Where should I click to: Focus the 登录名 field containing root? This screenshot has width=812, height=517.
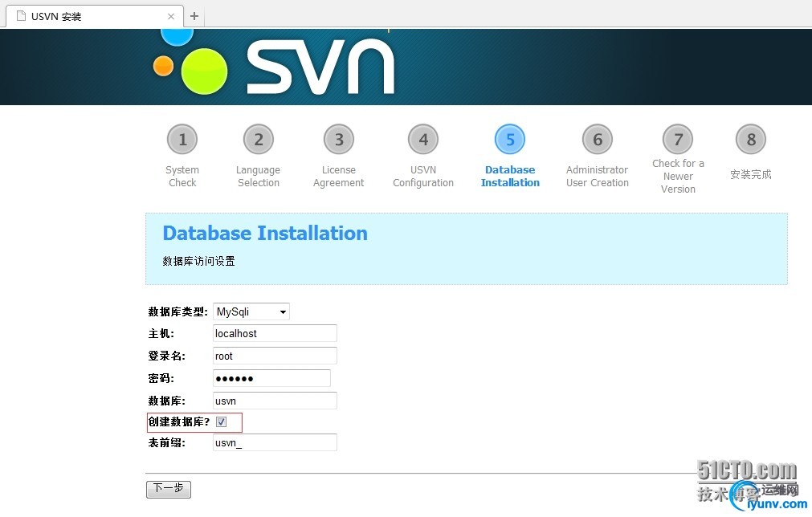pyautogui.click(x=275, y=356)
